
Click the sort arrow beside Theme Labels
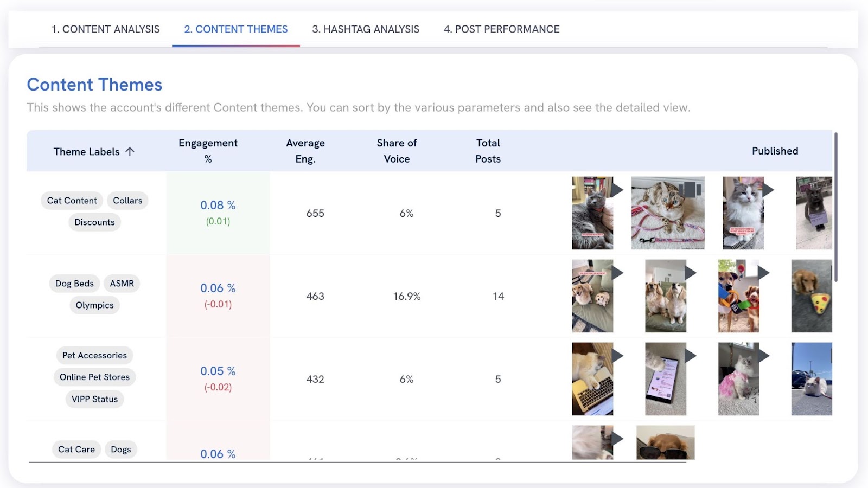130,152
